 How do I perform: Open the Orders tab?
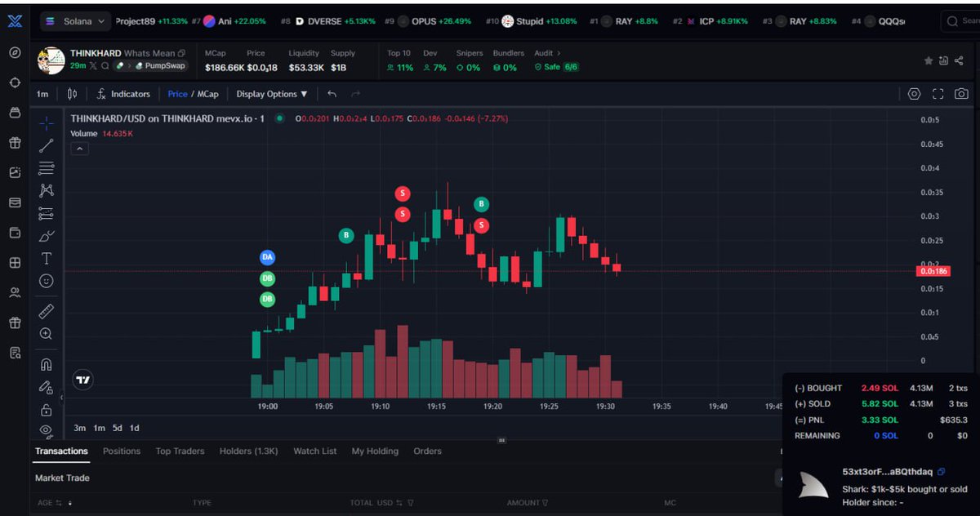click(427, 451)
